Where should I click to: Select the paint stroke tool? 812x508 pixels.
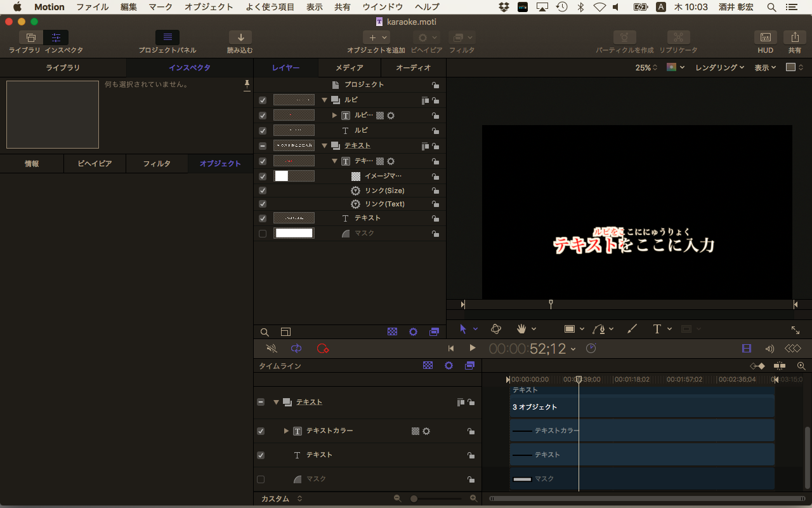pyautogui.click(x=631, y=329)
